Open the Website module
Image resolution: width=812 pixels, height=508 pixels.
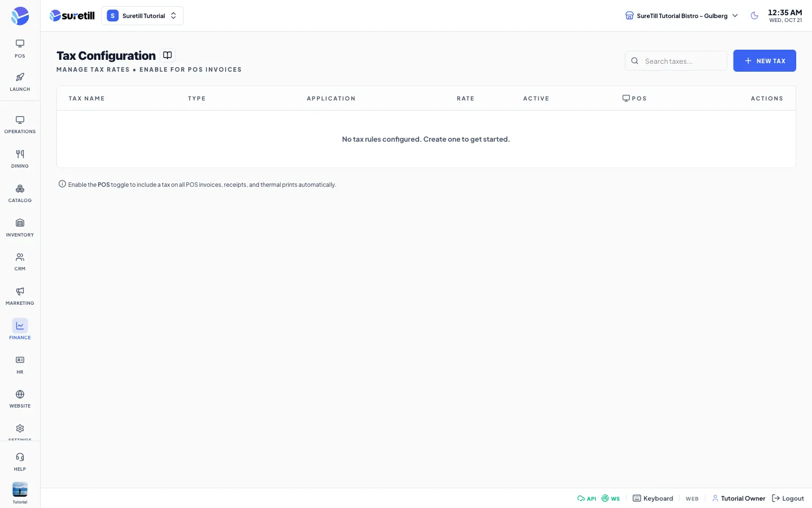20,399
